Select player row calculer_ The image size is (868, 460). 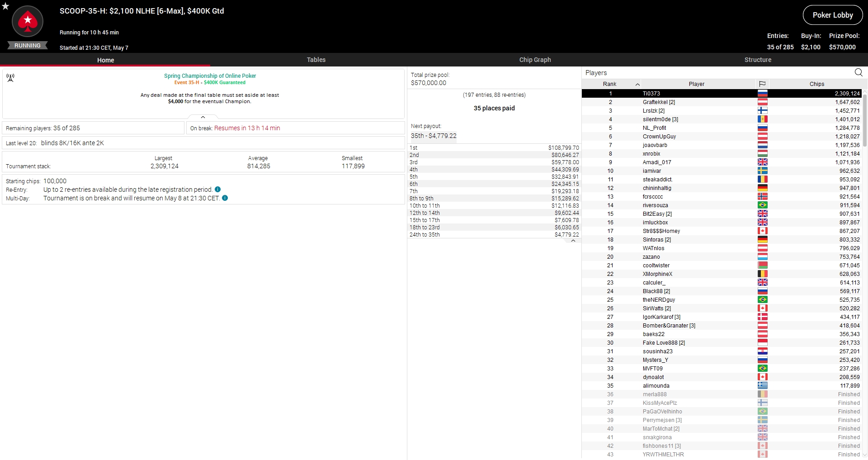pyautogui.click(x=722, y=283)
